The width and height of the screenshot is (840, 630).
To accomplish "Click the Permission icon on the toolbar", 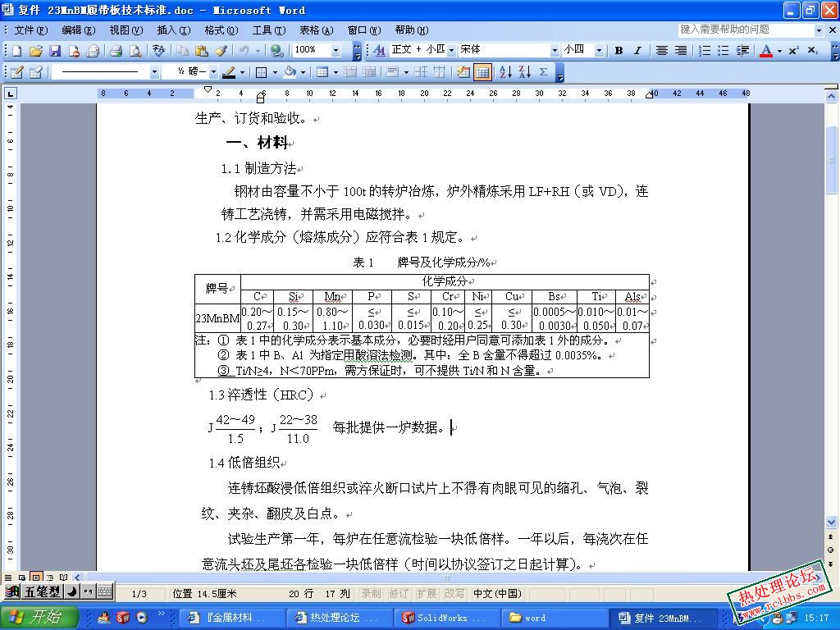I will (74, 51).
